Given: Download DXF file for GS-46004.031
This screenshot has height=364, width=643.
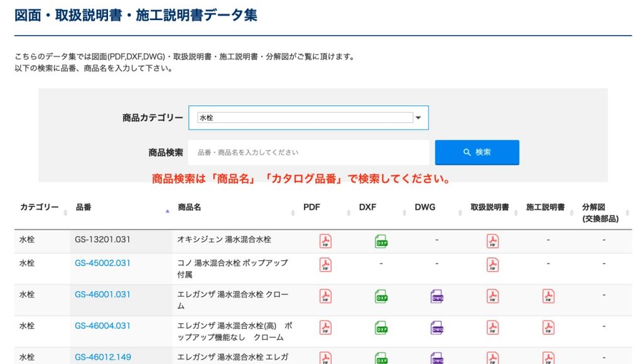Looking at the screenshot, I should (x=381, y=328).
